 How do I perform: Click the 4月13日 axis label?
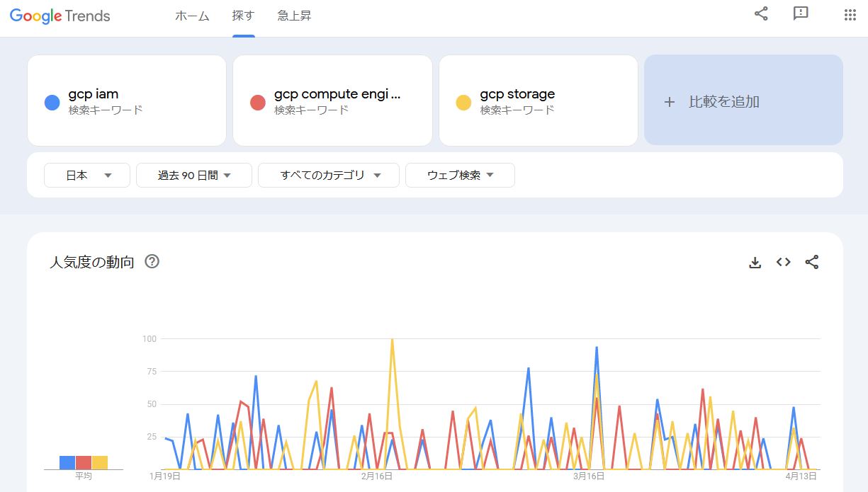pos(801,476)
